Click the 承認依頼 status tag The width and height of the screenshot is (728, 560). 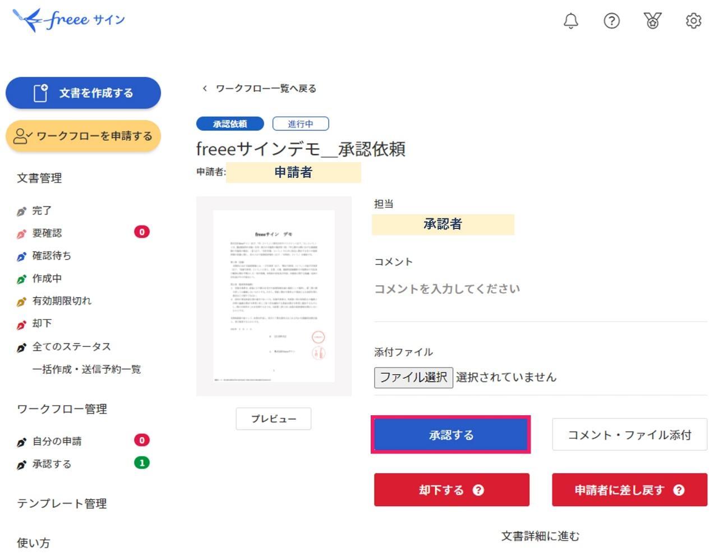click(230, 123)
